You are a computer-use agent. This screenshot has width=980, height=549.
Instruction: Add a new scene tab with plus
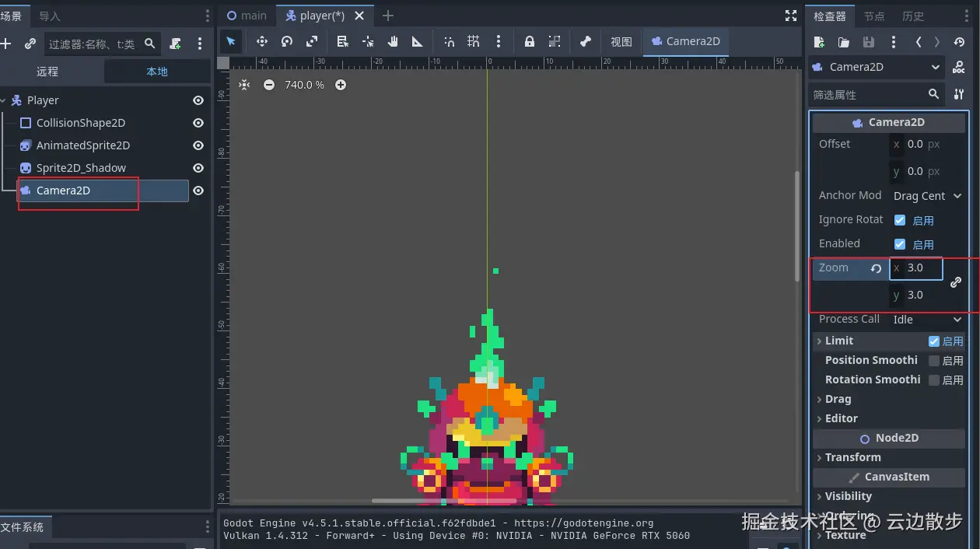click(x=388, y=16)
